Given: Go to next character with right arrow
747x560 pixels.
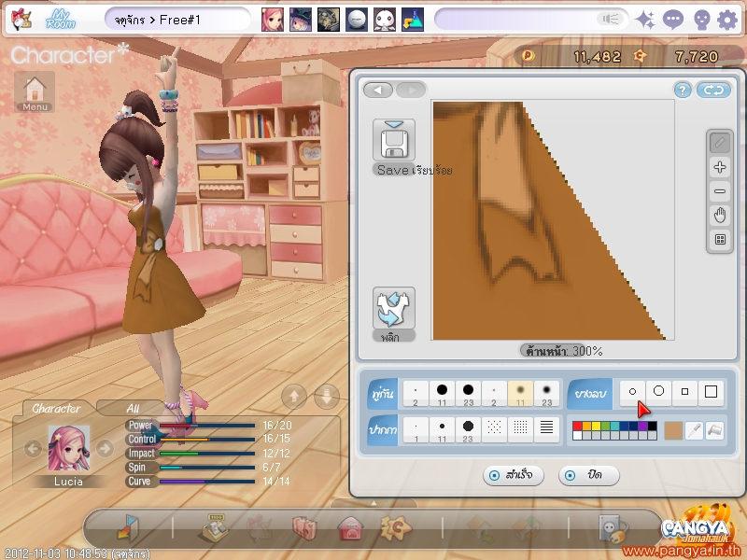Looking at the screenshot, I should (105, 449).
